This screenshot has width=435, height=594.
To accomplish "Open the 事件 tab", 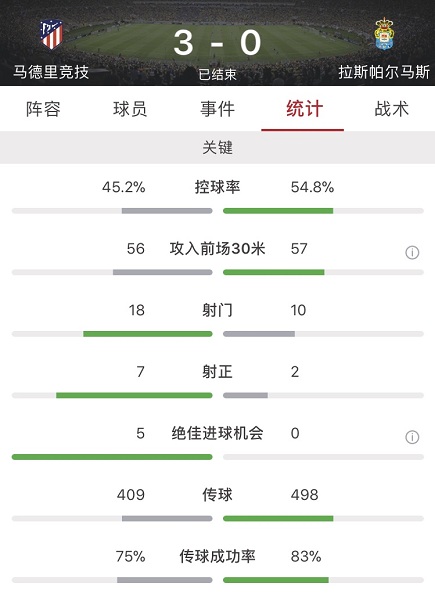I will point(218,109).
